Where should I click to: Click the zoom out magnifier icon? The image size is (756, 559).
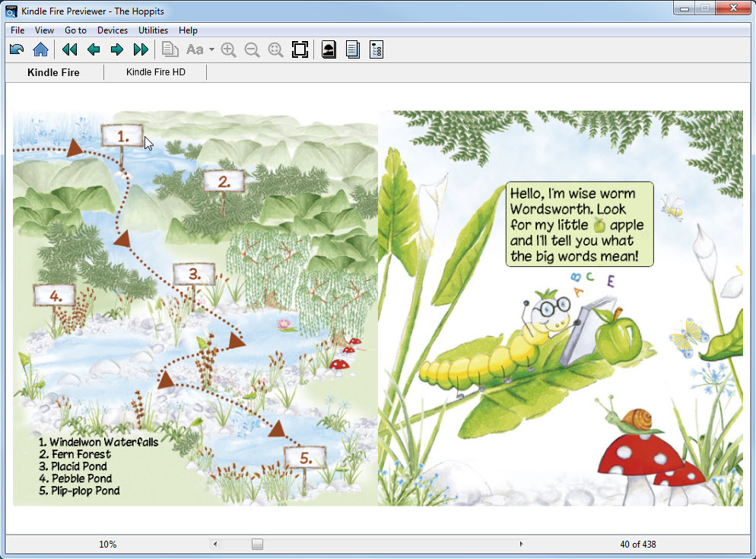252,50
